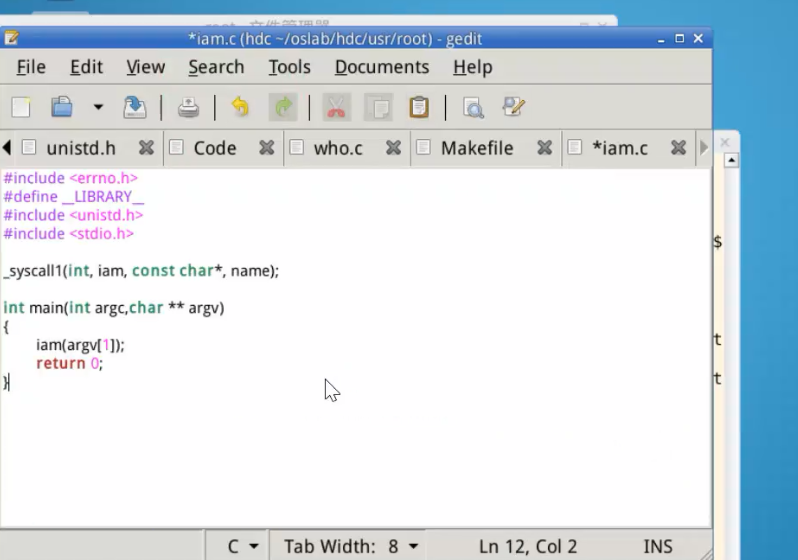Save the current iam.c file
Viewport: 798px width, 560px height.
pos(134,107)
